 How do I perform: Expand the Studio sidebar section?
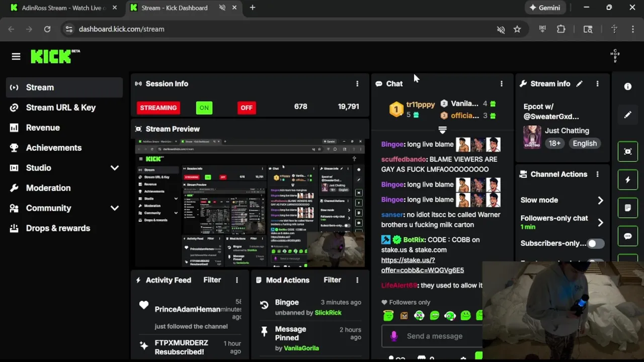coord(115,168)
